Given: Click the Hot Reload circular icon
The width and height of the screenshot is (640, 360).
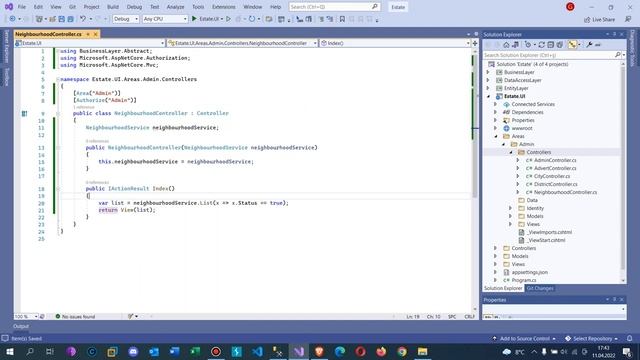Looking at the screenshot, I should (252, 19).
